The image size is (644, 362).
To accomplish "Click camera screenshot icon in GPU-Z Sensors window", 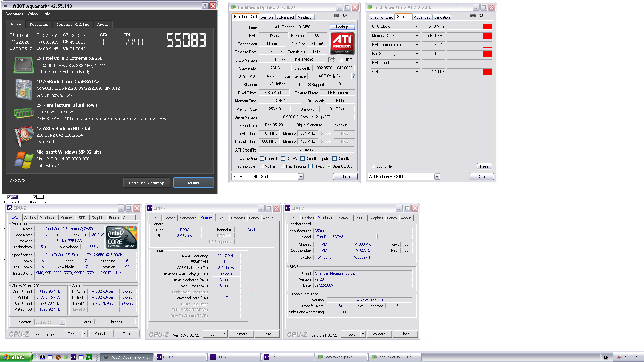I will point(473,15).
